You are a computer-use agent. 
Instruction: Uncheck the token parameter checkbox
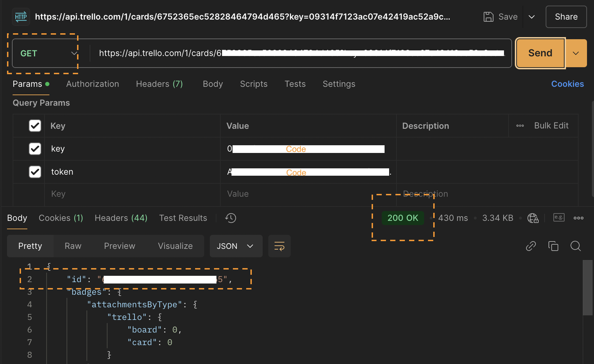(35, 172)
